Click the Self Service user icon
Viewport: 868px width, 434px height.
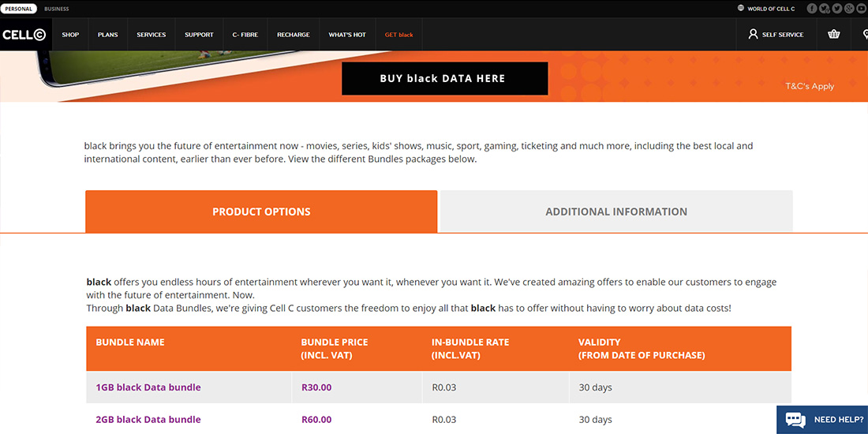pos(753,34)
